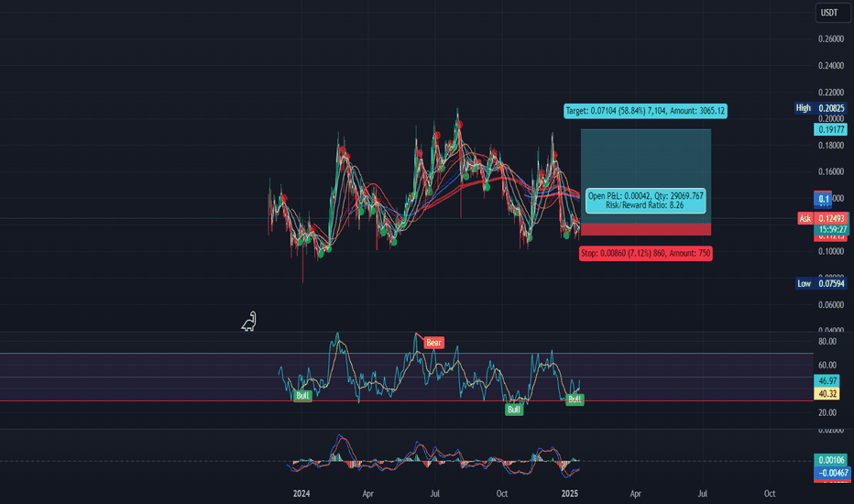Open the USDT currency selector
The height and width of the screenshot is (504, 854).
click(832, 13)
